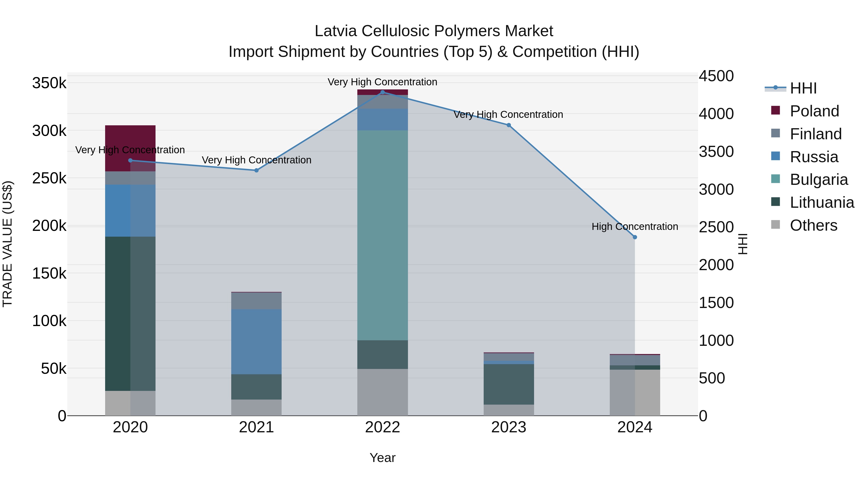Click the Russia segment in 2022 bar

[382, 120]
